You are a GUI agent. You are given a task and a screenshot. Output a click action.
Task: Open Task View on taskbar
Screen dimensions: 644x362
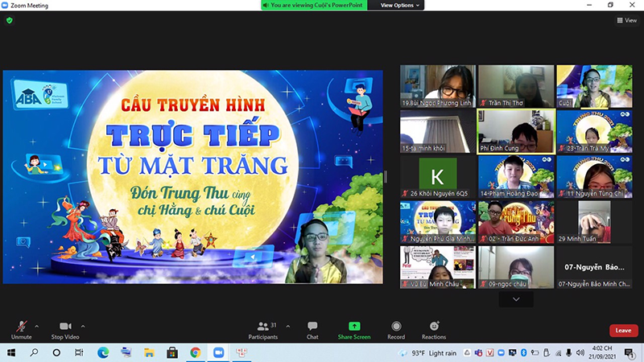[79, 352]
